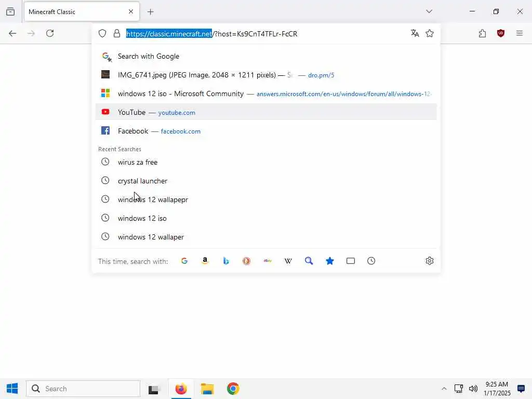Reload the current page
532x399 pixels.
(50, 33)
